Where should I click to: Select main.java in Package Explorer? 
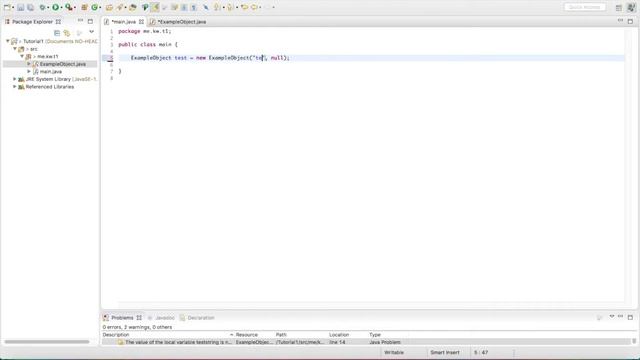tap(51, 71)
